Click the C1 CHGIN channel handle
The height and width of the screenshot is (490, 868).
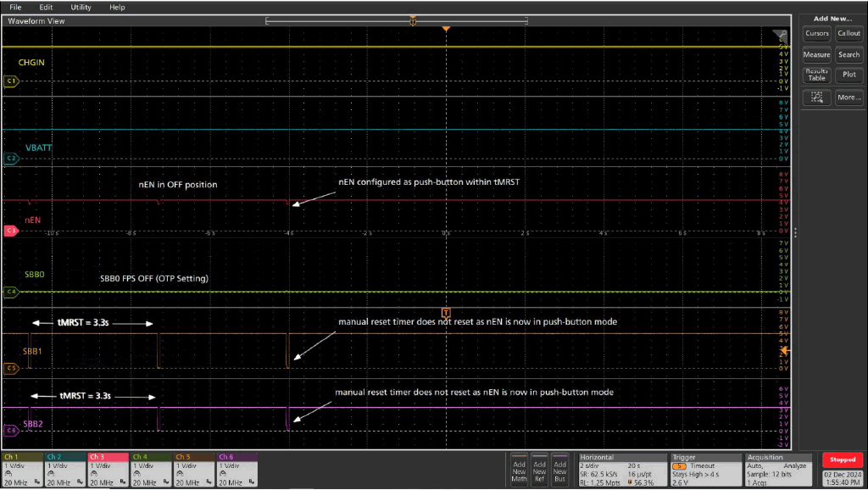11,81
